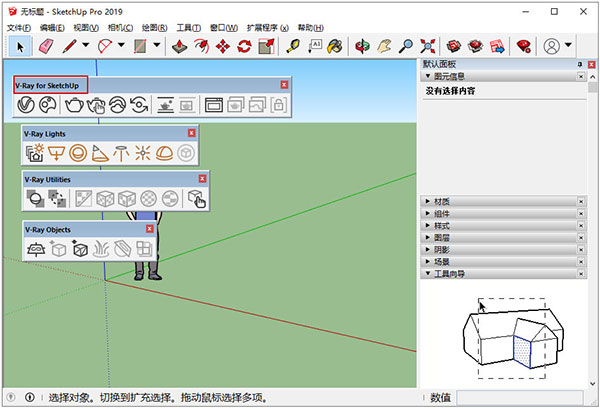Viewport: 600px width, 408px height.
Task: Open the 文件(F) menu
Action: click(19, 28)
